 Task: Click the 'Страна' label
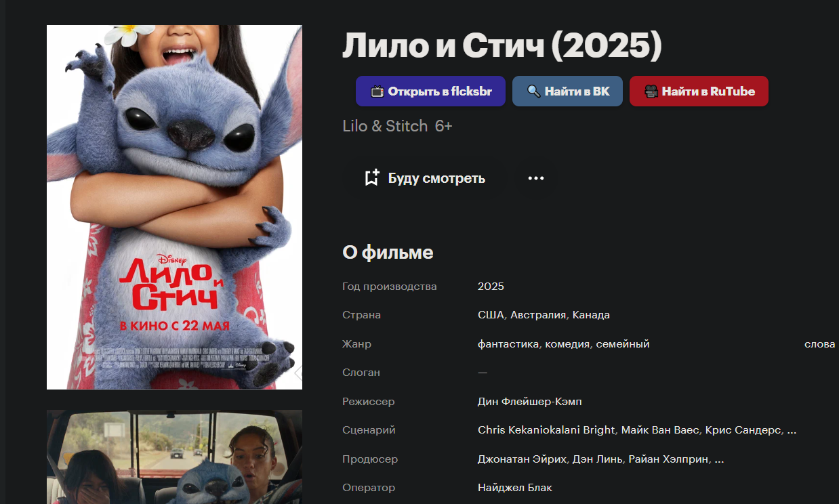click(x=361, y=315)
